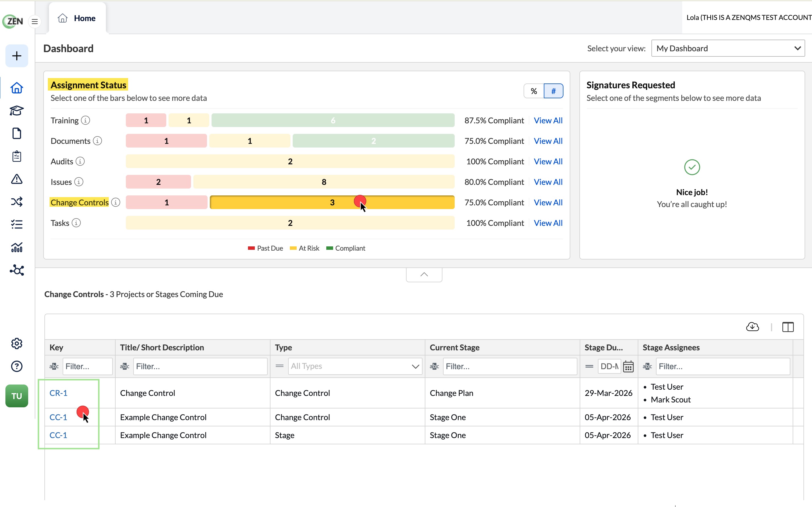Select the Home tab
The width and height of the screenshot is (812, 507).
coord(77,18)
